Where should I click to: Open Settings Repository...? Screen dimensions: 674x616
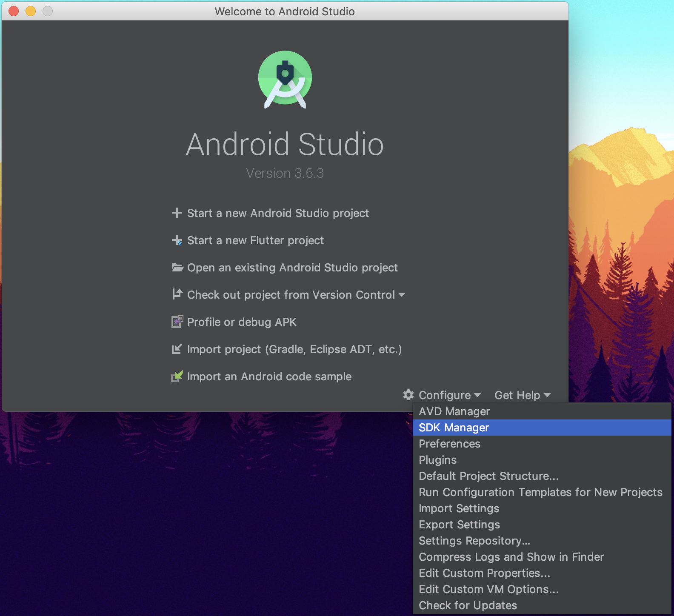[x=542, y=541]
